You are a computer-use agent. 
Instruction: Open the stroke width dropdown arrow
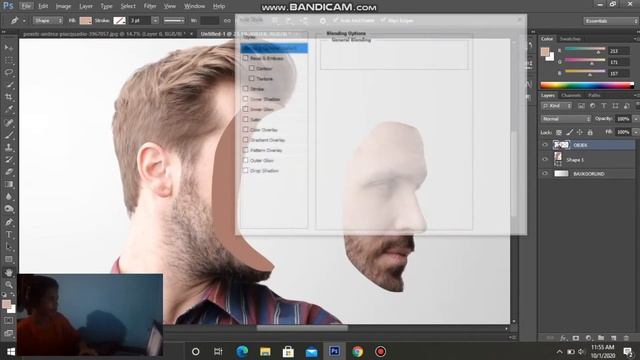[155, 20]
